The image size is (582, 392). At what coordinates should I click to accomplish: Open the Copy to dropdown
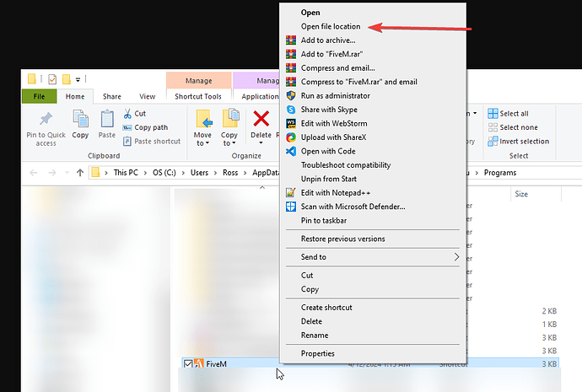pos(229,139)
